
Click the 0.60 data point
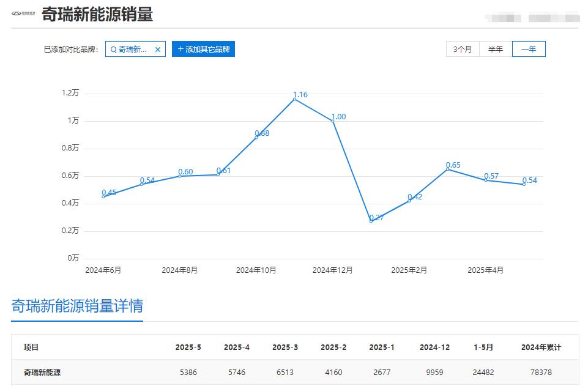click(x=180, y=176)
